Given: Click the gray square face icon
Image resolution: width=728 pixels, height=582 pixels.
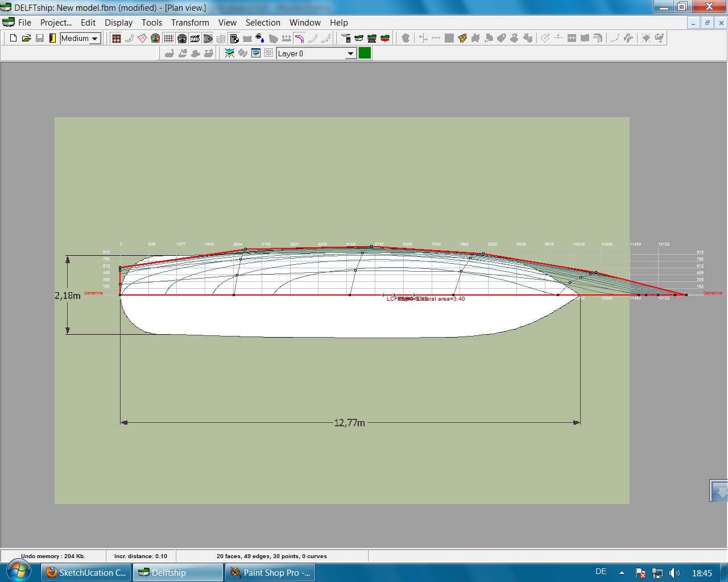Looking at the screenshot, I should coord(449,38).
